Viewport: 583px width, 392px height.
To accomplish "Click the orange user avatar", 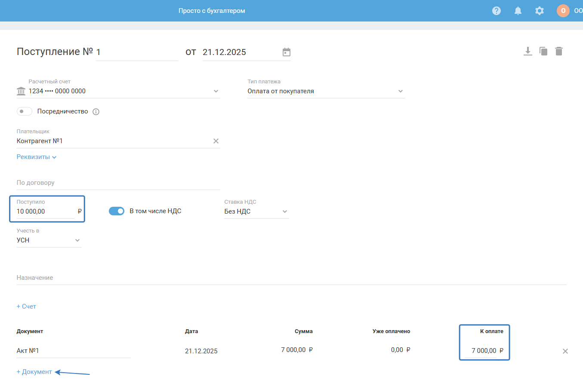I will point(563,11).
